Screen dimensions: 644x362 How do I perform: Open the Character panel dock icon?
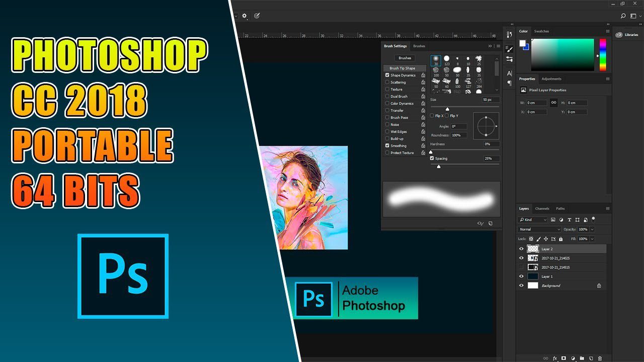tap(510, 73)
